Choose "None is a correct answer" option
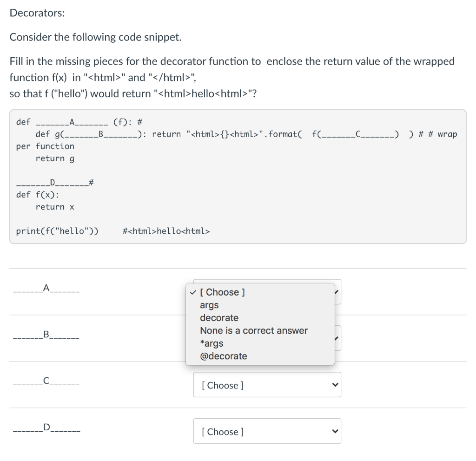 coord(253,330)
